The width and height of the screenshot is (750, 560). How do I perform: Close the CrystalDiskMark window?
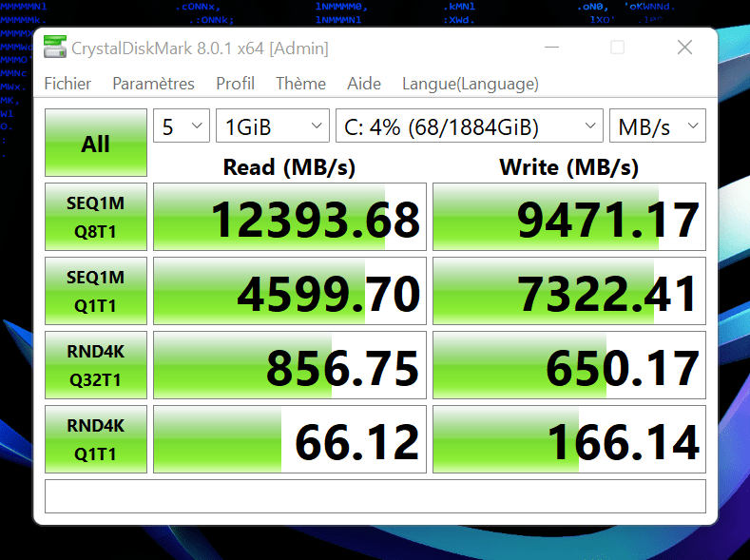(x=685, y=48)
